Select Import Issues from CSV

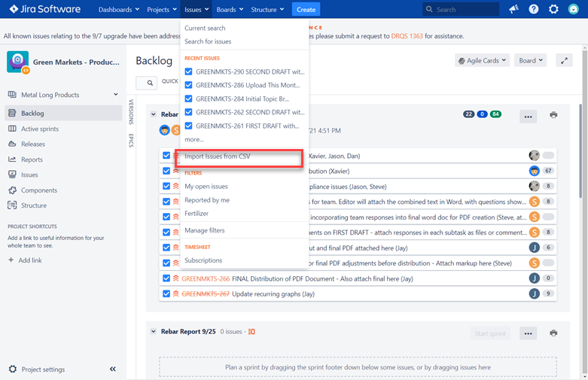[217, 157]
